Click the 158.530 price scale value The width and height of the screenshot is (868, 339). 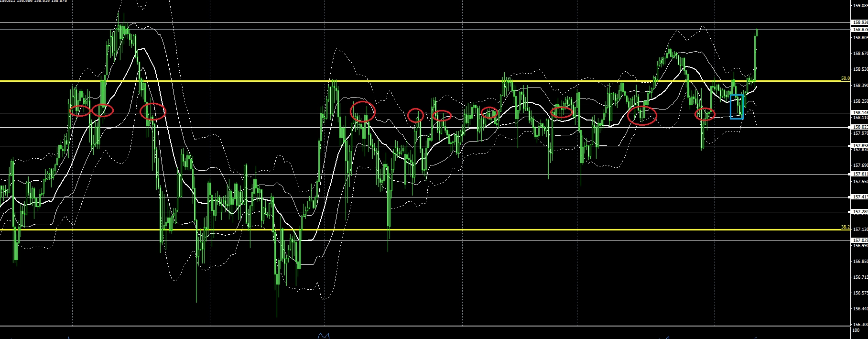860,69
